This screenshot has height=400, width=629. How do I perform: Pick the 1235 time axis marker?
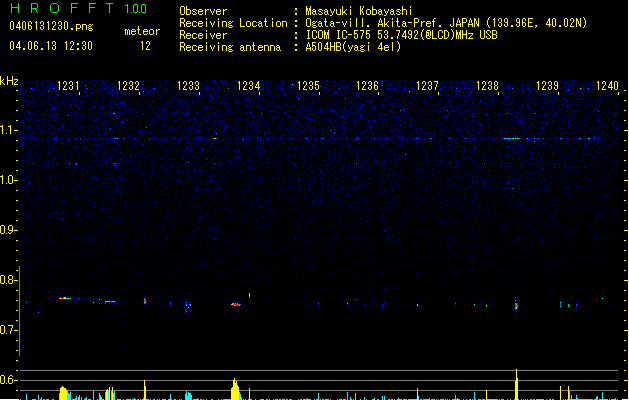[x=308, y=85]
